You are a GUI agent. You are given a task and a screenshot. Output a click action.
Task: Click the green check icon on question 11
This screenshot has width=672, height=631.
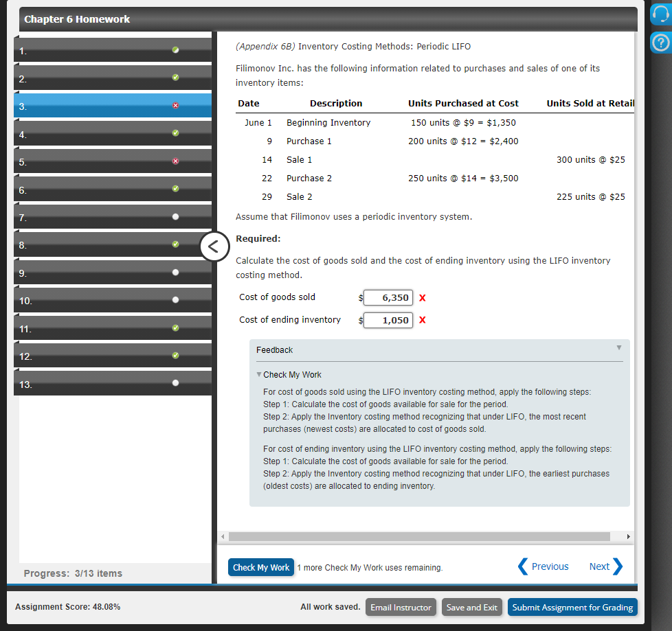(x=175, y=328)
